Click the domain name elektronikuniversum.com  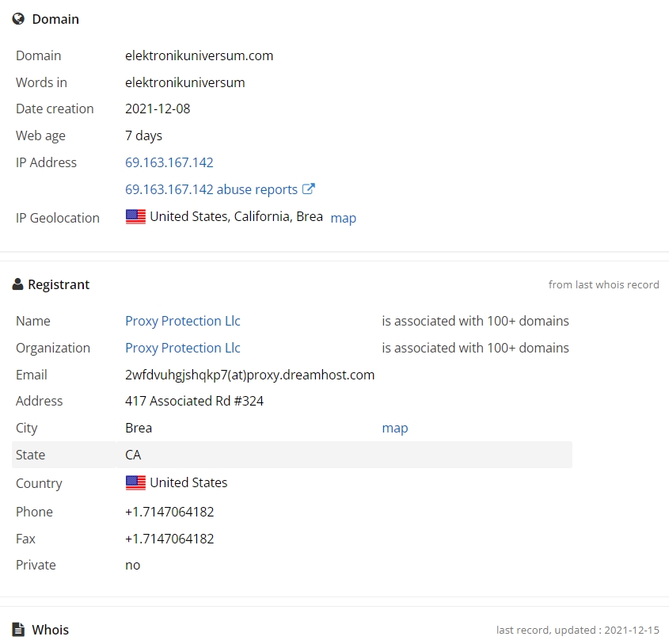(x=199, y=56)
